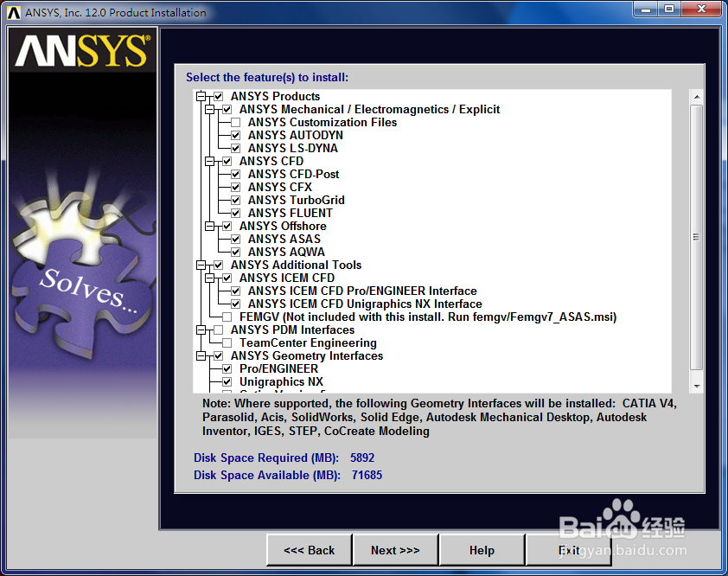The height and width of the screenshot is (576, 728).
Task: Quit the installer with Exit button
Action: [569, 550]
